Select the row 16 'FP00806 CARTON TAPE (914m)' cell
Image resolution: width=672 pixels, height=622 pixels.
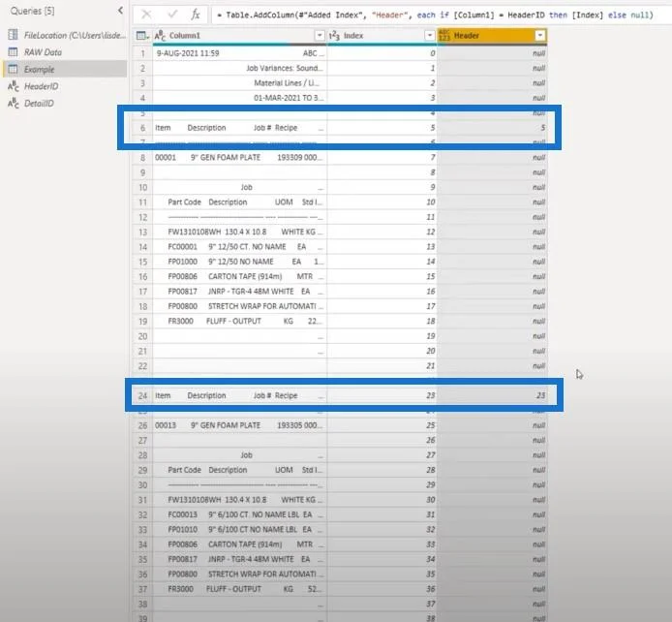[x=240, y=276]
